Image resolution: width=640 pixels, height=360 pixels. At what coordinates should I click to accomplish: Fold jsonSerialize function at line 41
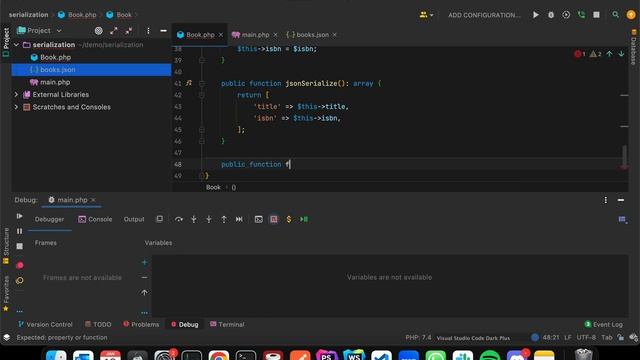(x=202, y=83)
